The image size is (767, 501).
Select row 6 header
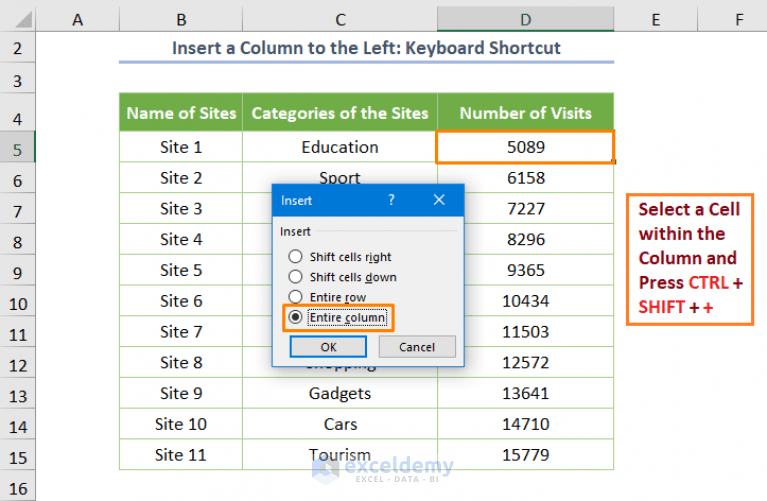[x=18, y=180]
